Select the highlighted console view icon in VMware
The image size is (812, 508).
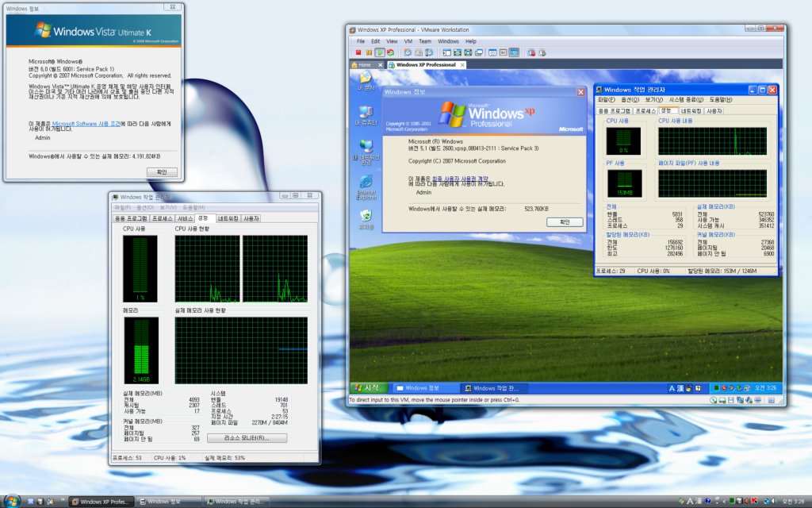[x=514, y=52]
